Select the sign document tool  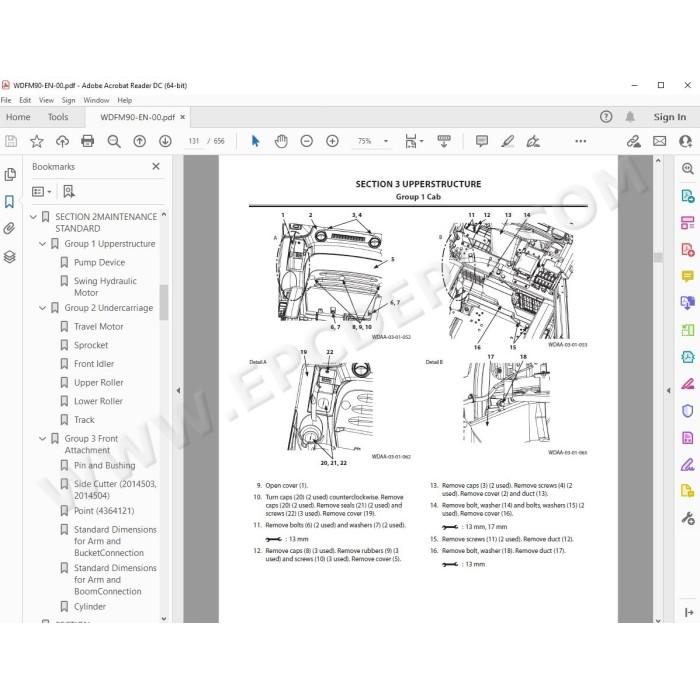click(x=533, y=142)
